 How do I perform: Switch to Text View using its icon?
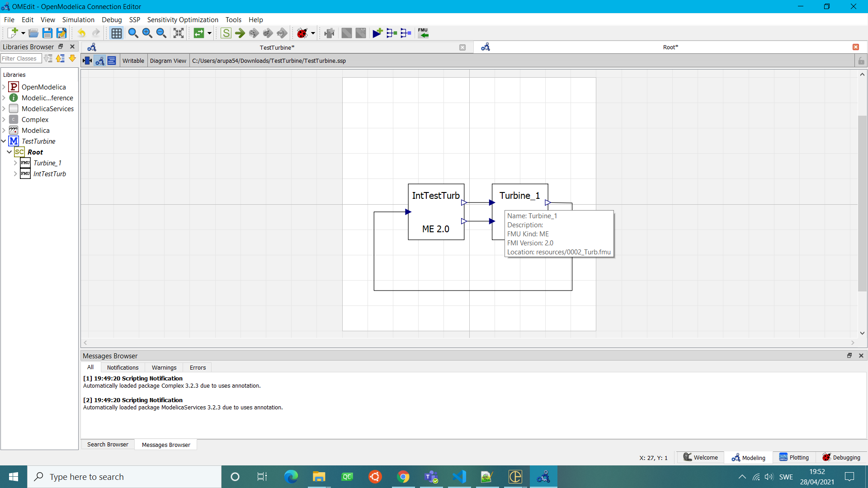[112, 60]
